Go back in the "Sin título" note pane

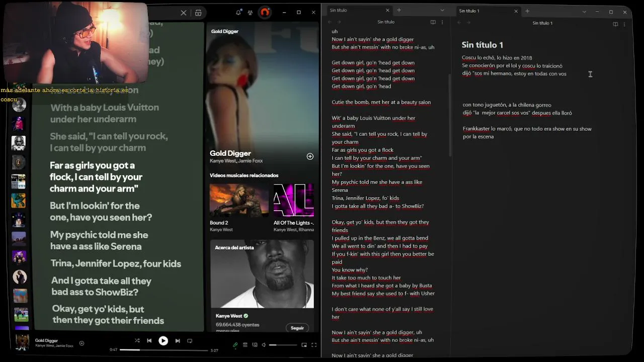[x=330, y=22]
